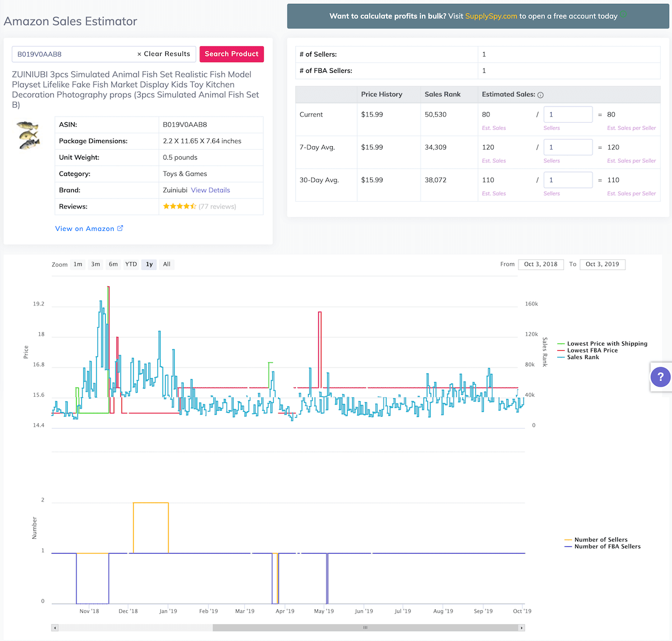672x641 pixels.
Task: Click the 0.5 pounds unit weight value
Action: (180, 157)
